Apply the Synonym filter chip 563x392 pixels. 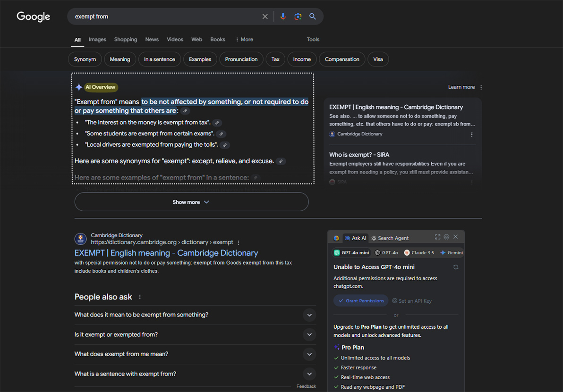tap(85, 59)
